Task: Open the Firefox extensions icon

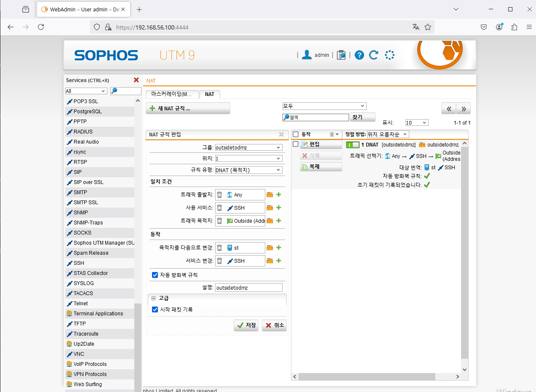Action: coord(514,27)
